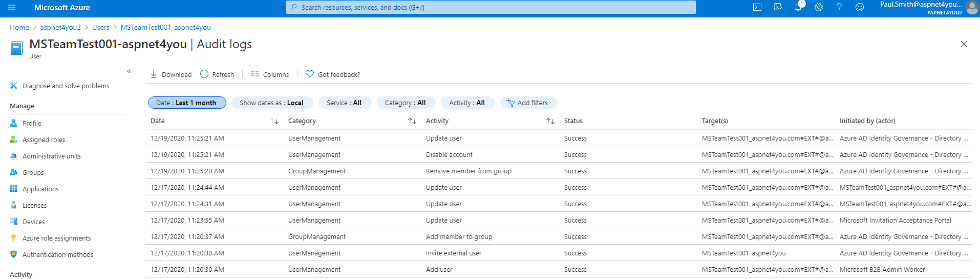The image size is (980, 279).
Task: Open the Add user log row
Action: (559, 269)
